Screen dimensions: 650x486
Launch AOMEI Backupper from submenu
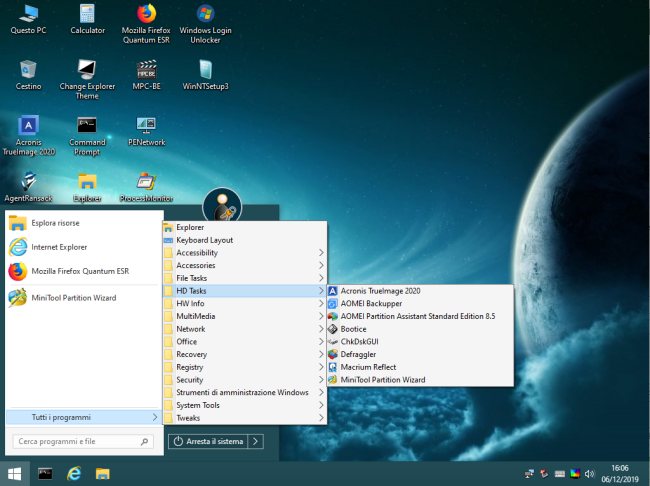[x=420, y=304]
